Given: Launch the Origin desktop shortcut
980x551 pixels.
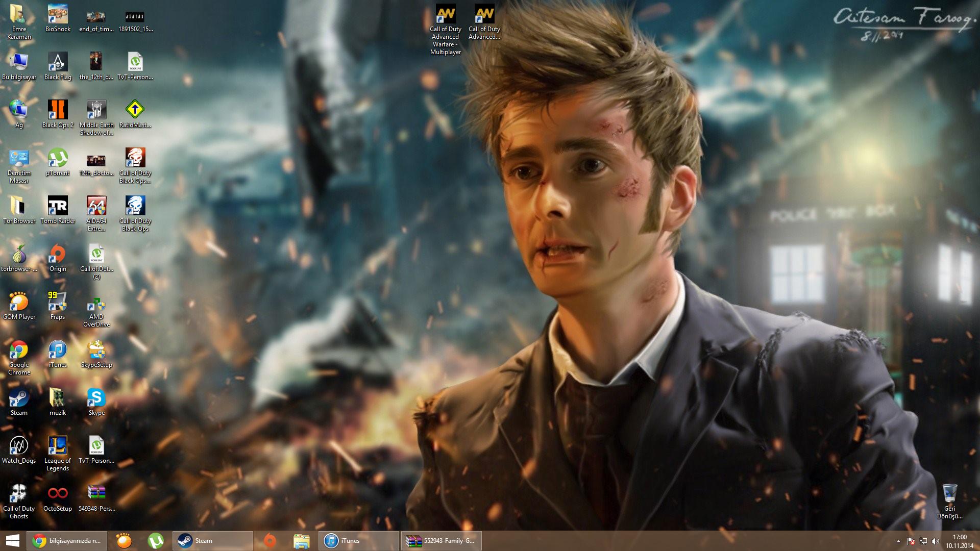Looking at the screenshot, I should [58, 258].
